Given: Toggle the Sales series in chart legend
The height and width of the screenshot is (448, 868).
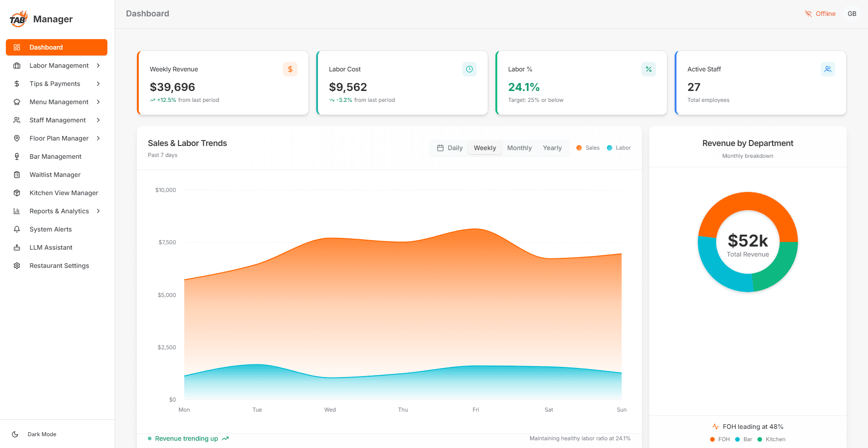Looking at the screenshot, I should point(588,148).
